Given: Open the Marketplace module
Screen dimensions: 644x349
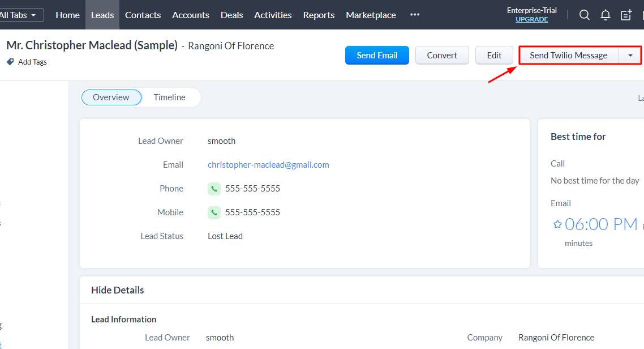Looking at the screenshot, I should (x=371, y=15).
